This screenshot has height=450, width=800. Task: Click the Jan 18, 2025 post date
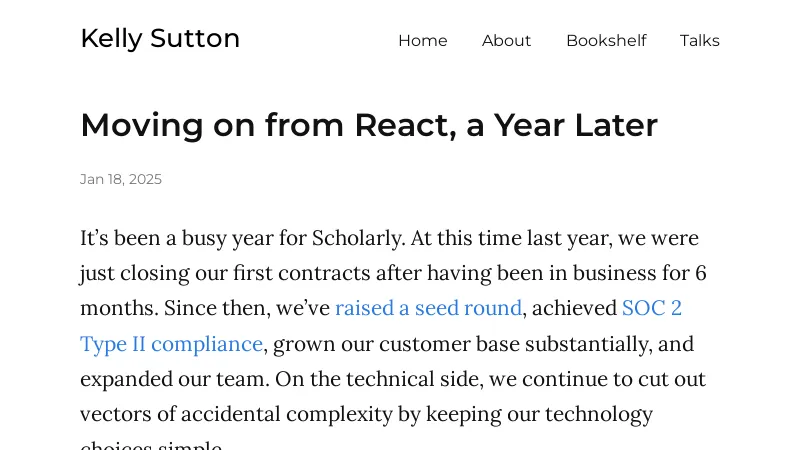click(121, 180)
